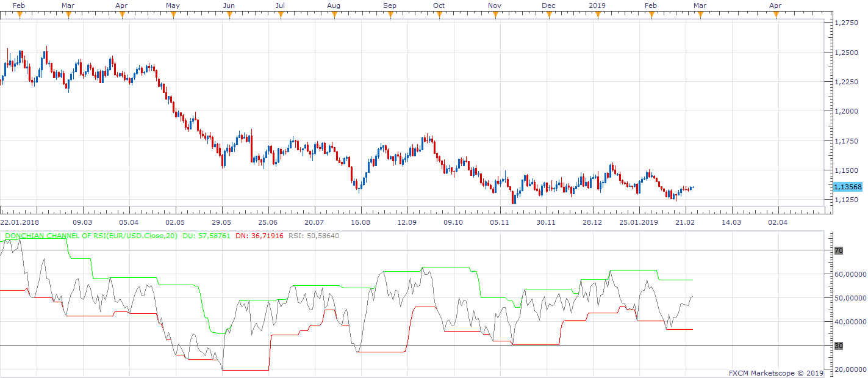Click the 30.11 date label
Screen dimensions: 868x378
click(545, 222)
